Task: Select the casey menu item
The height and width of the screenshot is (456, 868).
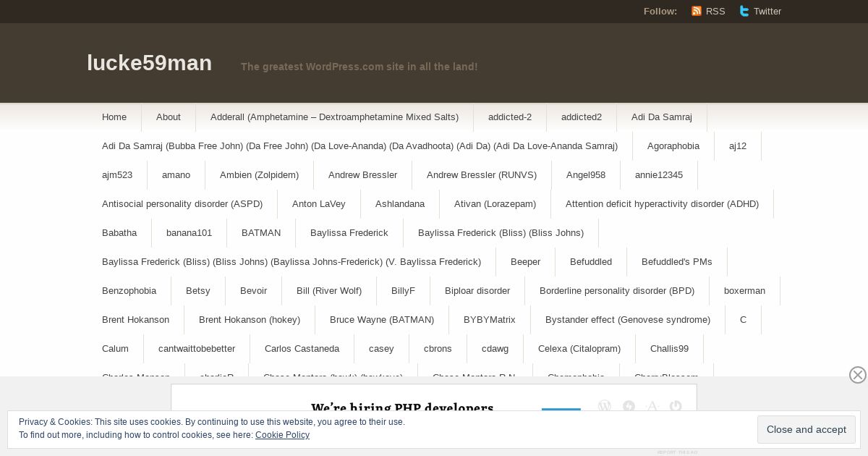Action: click(x=381, y=348)
